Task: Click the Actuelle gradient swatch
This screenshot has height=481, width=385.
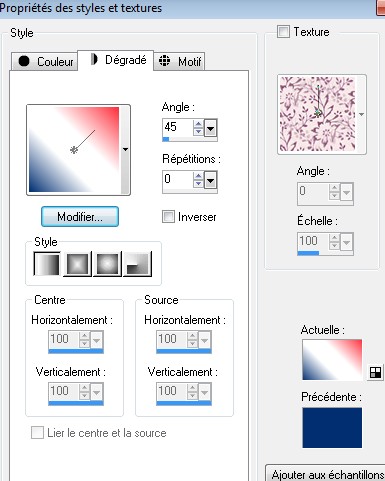Action: click(x=332, y=360)
